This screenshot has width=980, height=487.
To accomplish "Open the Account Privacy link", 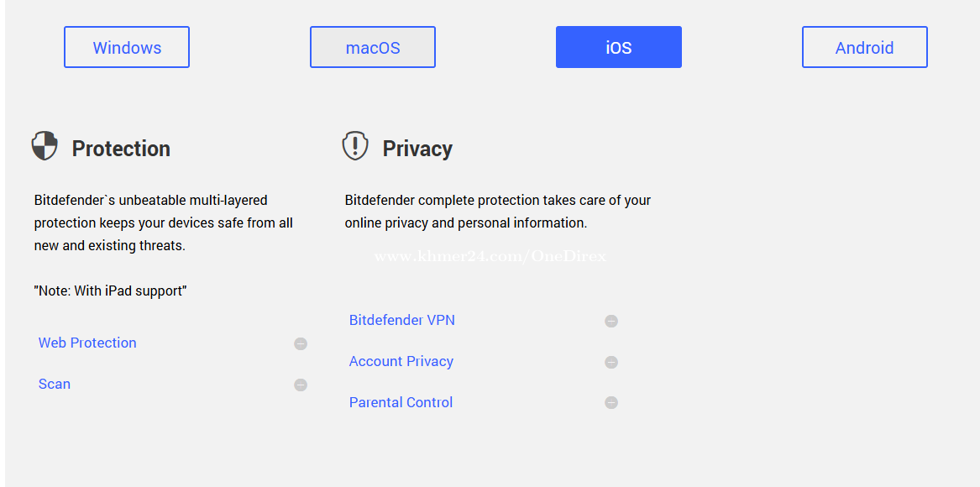I will [401, 361].
